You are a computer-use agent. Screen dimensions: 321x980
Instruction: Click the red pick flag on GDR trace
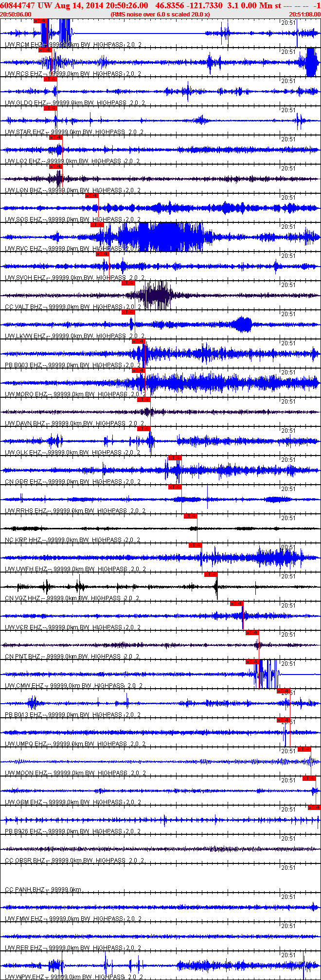pyautogui.click(x=175, y=458)
